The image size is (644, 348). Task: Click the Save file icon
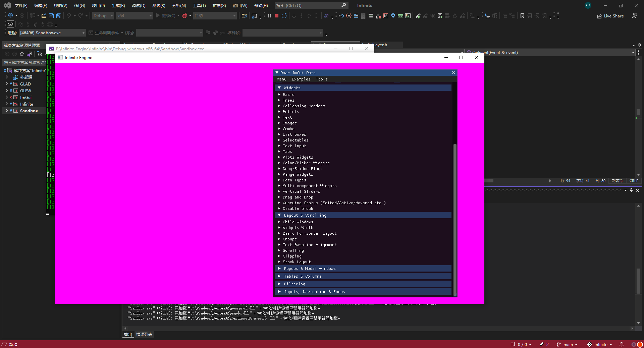(x=51, y=16)
